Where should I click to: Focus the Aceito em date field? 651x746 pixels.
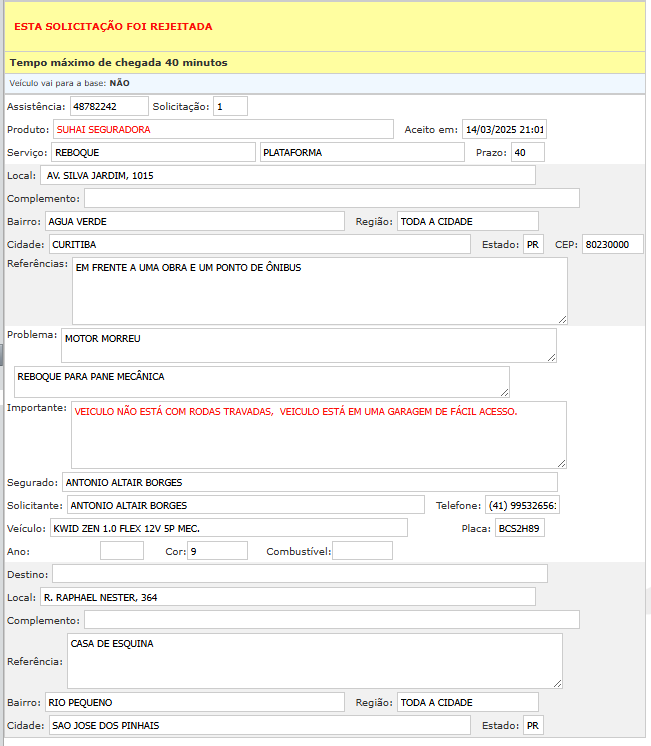[505, 129]
